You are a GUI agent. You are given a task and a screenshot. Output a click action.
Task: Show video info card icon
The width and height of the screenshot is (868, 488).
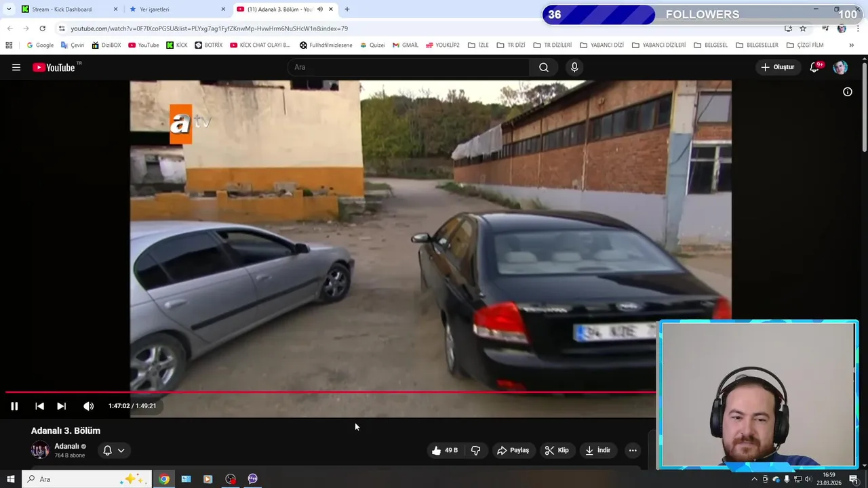click(x=848, y=92)
